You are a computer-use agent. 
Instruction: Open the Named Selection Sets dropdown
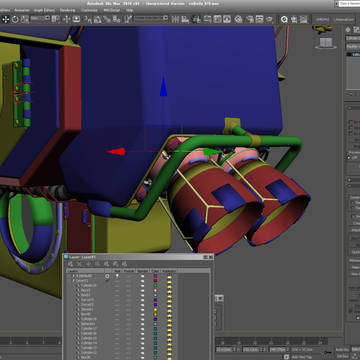pyautogui.click(x=151, y=18)
